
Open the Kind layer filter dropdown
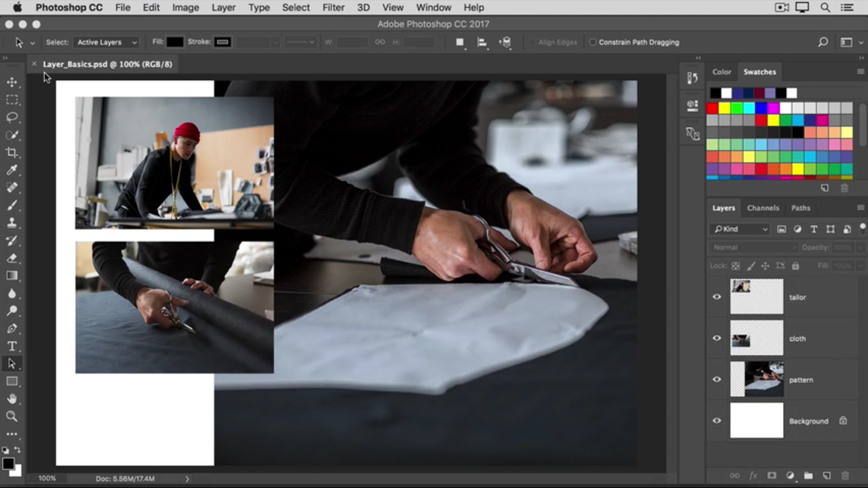click(740, 229)
